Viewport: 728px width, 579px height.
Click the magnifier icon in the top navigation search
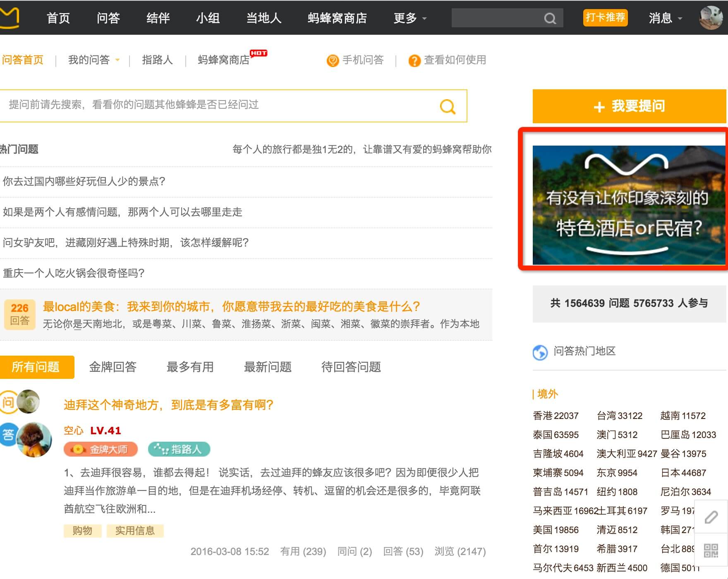pyautogui.click(x=550, y=18)
